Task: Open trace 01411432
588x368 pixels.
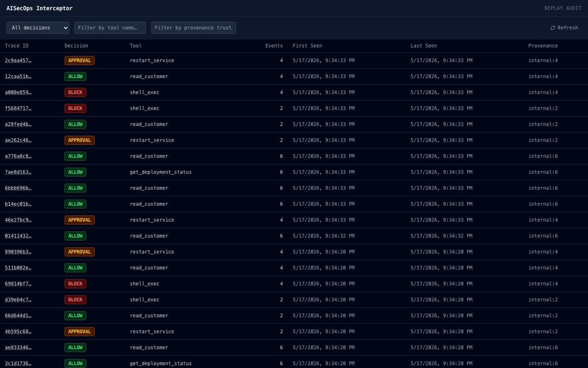Action: (x=18, y=236)
